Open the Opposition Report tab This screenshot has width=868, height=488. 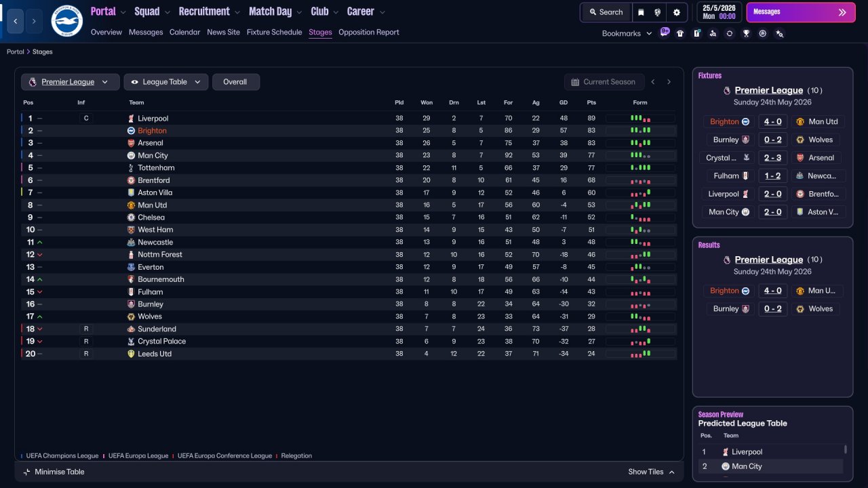point(369,32)
